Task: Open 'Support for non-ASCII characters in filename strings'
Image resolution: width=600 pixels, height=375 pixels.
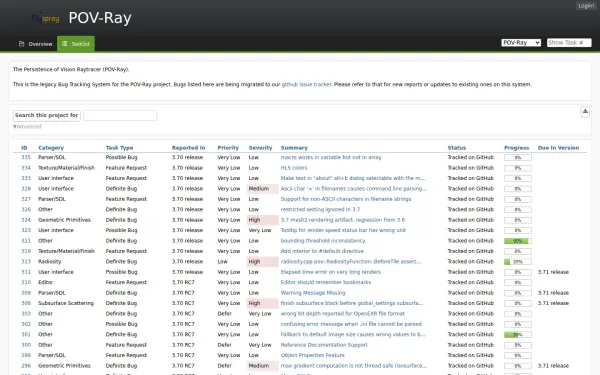Action: point(346,199)
